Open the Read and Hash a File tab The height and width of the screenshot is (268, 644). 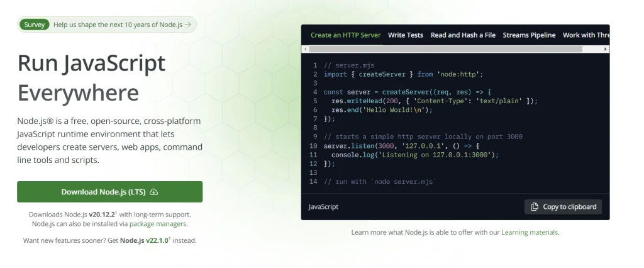[463, 35]
